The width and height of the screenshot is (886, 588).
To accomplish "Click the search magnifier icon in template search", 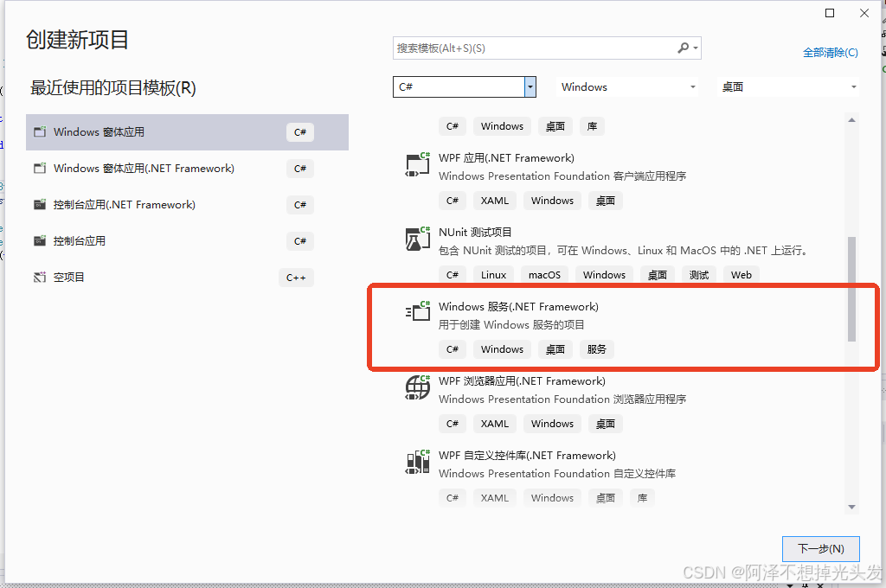I will coord(684,48).
